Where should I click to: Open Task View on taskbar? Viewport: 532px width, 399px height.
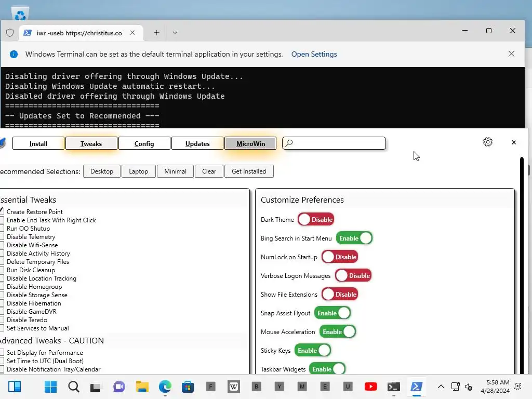pyautogui.click(x=96, y=387)
